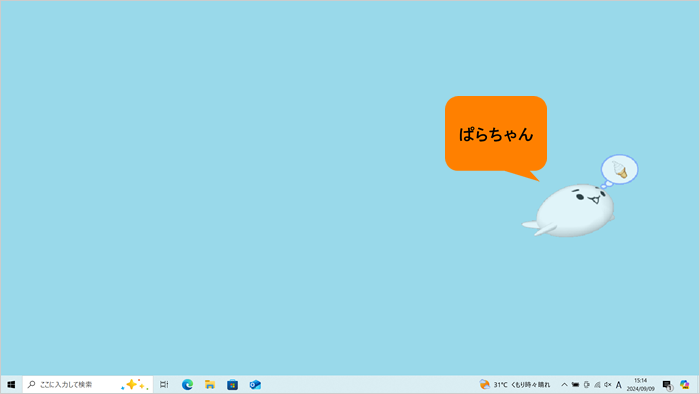Launch Microsoft Edge from the taskbar

tap(188, 385)
